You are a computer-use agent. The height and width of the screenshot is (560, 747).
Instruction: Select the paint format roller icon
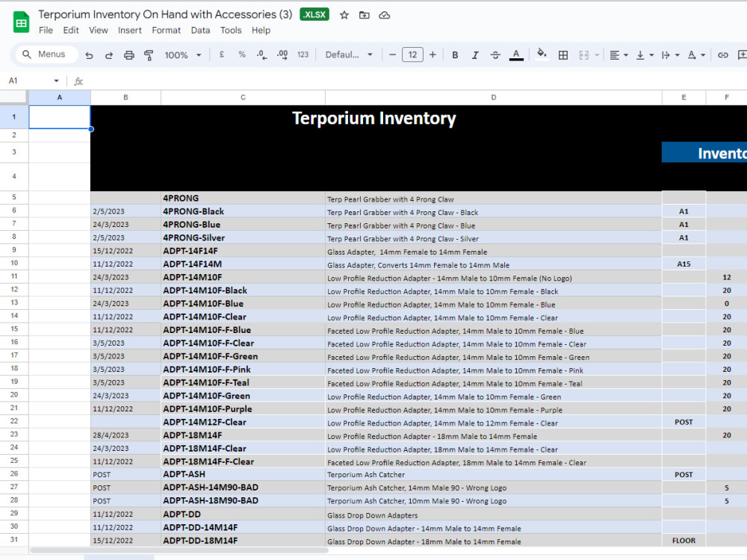[149, 55]
